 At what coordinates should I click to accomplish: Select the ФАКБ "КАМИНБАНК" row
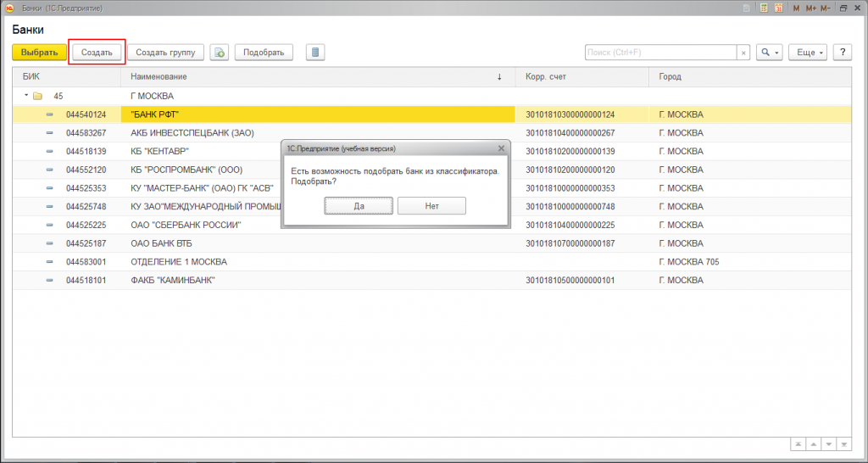point(173,281)
